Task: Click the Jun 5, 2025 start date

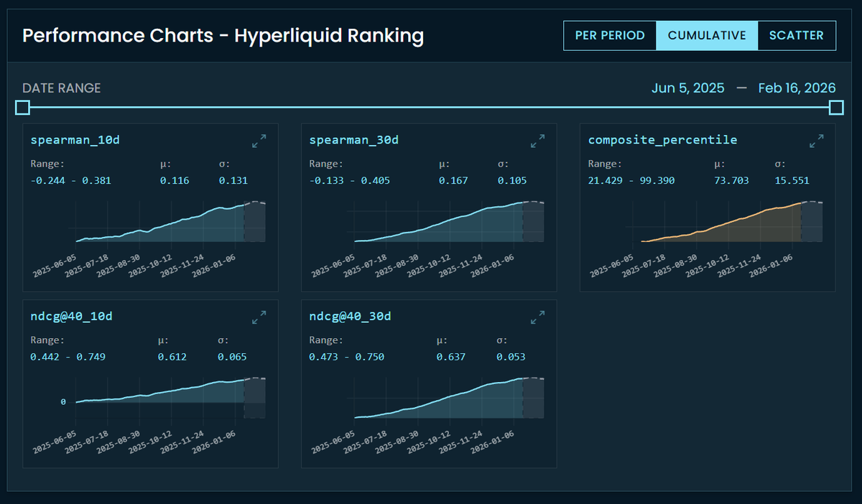Action: [x=688, y=88]
